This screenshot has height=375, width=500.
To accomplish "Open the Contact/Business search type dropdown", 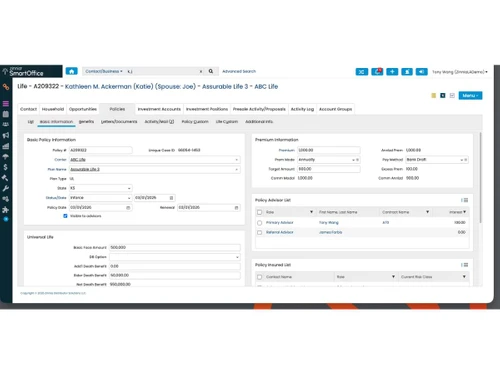I will [x=104, y=71].
